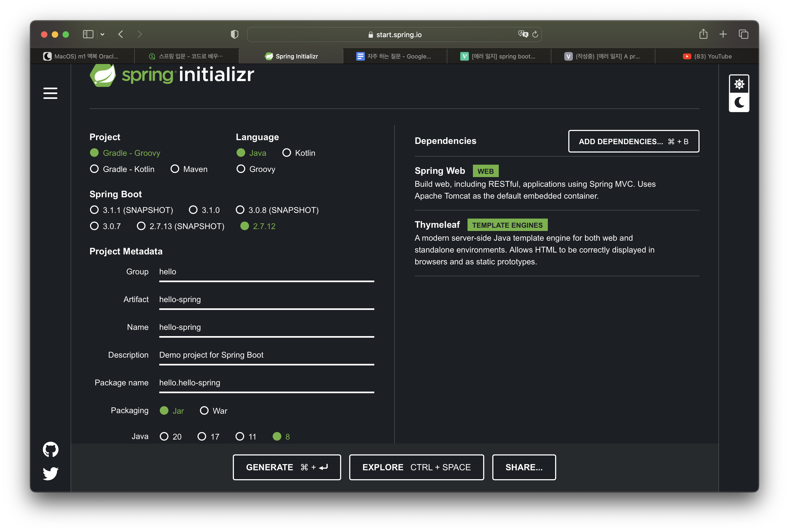Select Java version 8
The width and height of the screenshot is (789, 532).
click(x=281, y=436)
